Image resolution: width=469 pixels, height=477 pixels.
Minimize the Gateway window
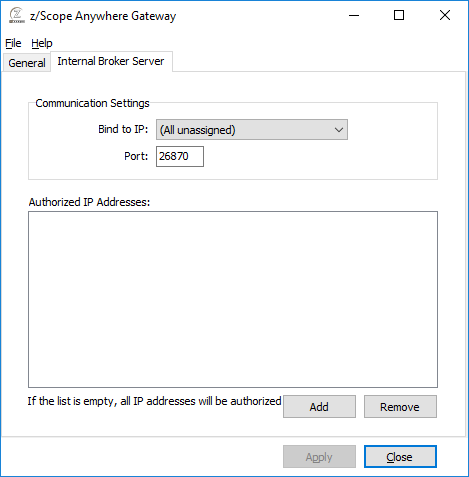click(354, 15)
